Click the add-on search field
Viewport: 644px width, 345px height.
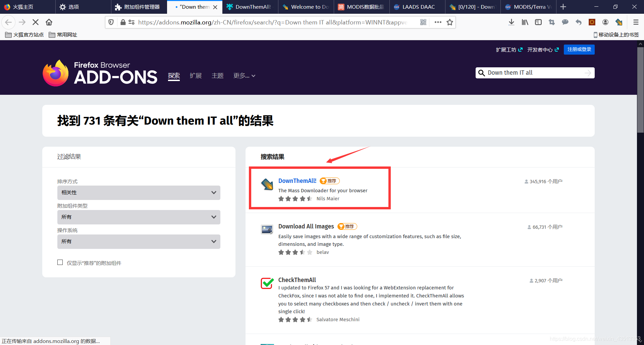(x=535, y=73)
